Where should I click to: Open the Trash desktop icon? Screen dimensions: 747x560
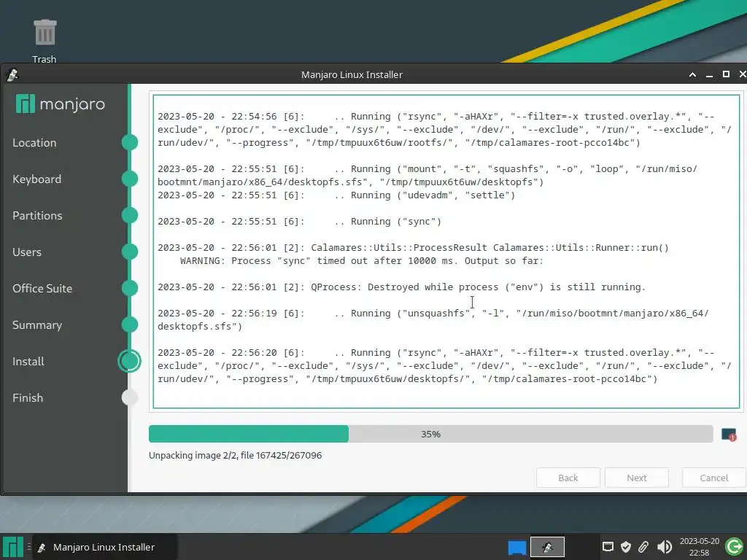(44, 41)
